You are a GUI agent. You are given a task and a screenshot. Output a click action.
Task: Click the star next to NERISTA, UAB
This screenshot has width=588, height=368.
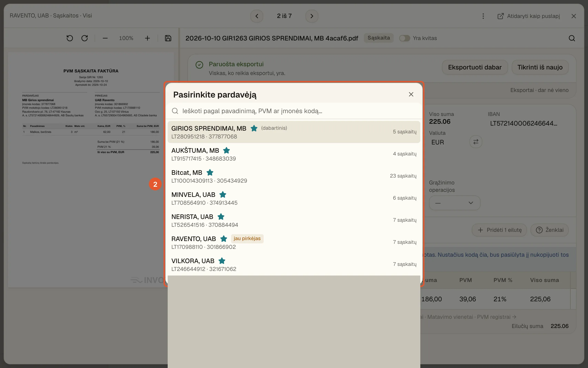(x=221, y=217)
